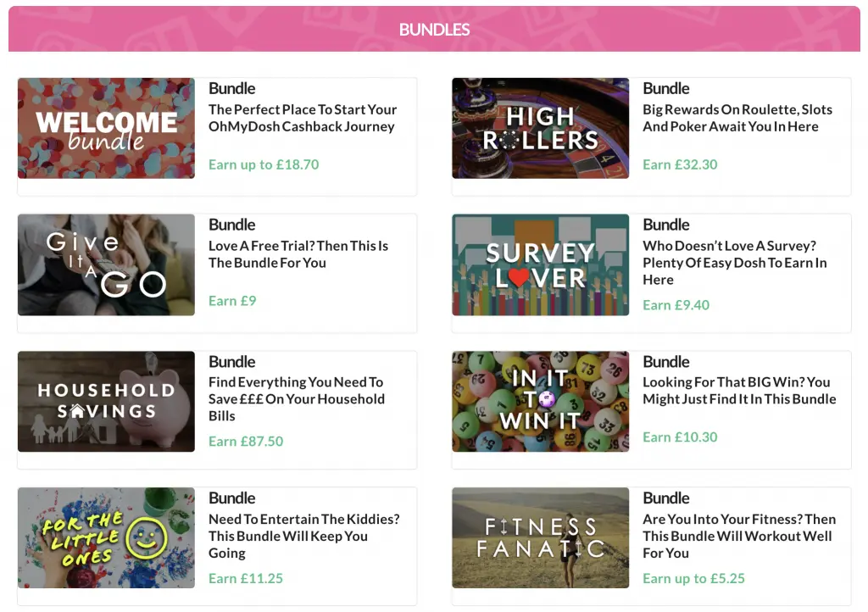Open the cashback journey Welcome Bundle description
The height and width of the screenshot is (612, 868).
point(303,117)
